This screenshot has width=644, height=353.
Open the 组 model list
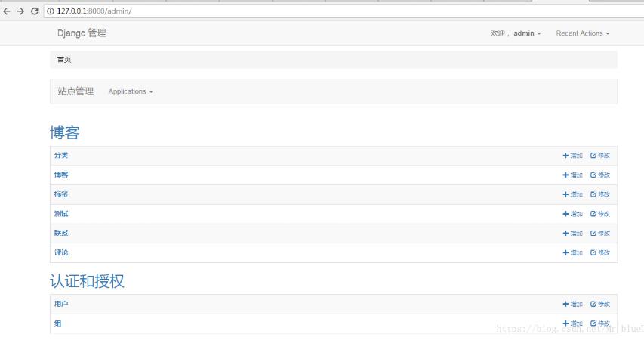(x=58, y=324)
